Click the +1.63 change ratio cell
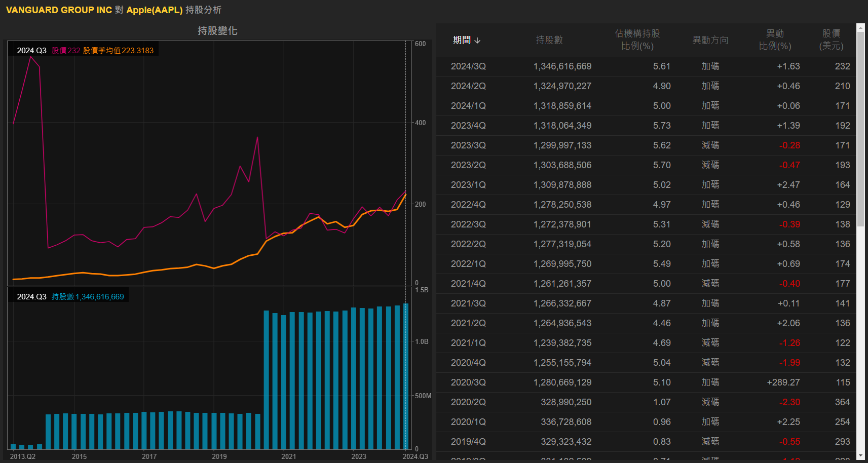 pos(788,66)
